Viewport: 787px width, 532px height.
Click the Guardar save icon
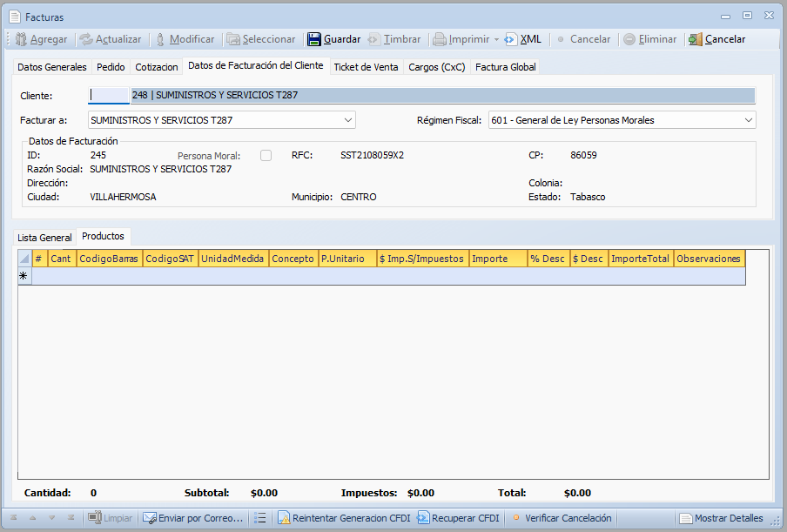tap(314, 39)
